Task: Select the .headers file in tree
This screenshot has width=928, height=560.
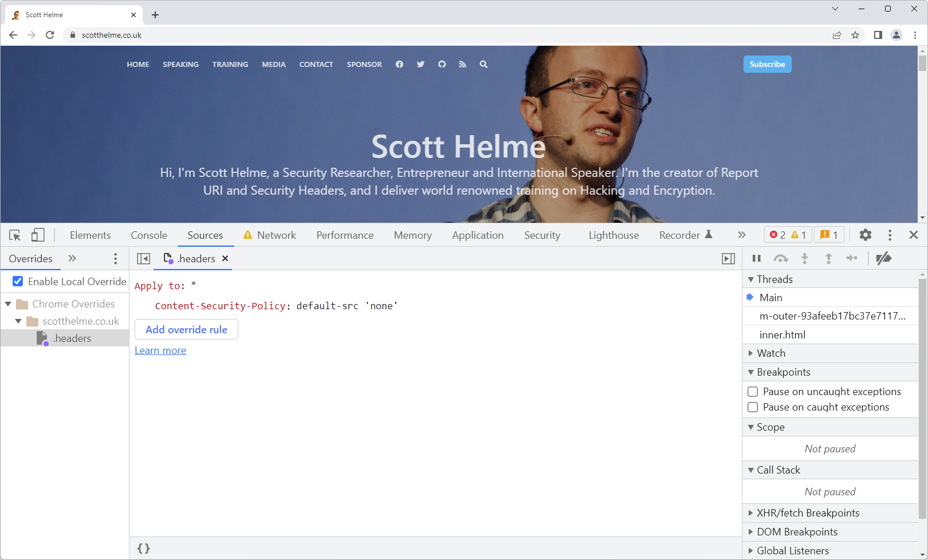Action: point(65,338)
